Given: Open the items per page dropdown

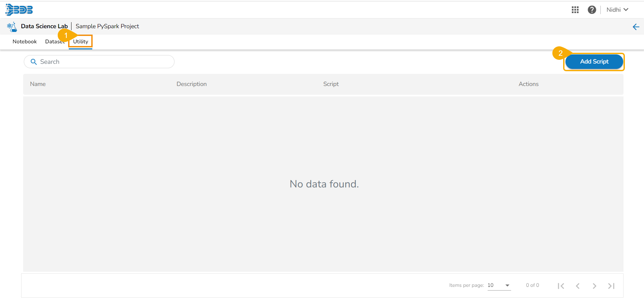Looking at the screenshot, I should [x=499, y=286].
